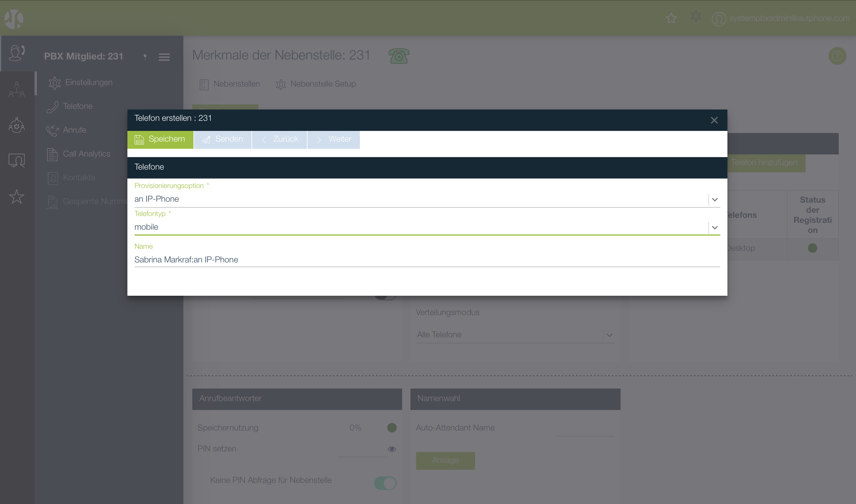Click the green telephone icon beside the title
The width and height of the screenshot is (856, 504).
click(x=399, y=56)
